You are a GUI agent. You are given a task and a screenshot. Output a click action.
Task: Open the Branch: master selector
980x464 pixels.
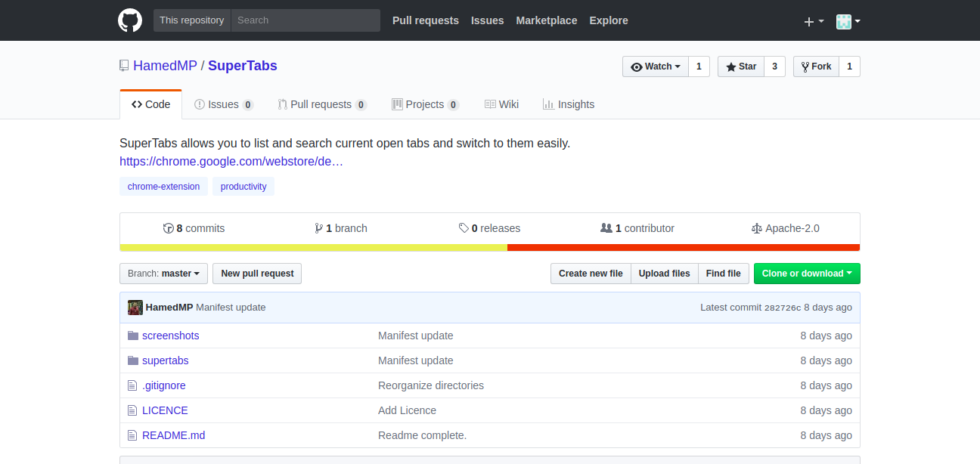[163, 274]
